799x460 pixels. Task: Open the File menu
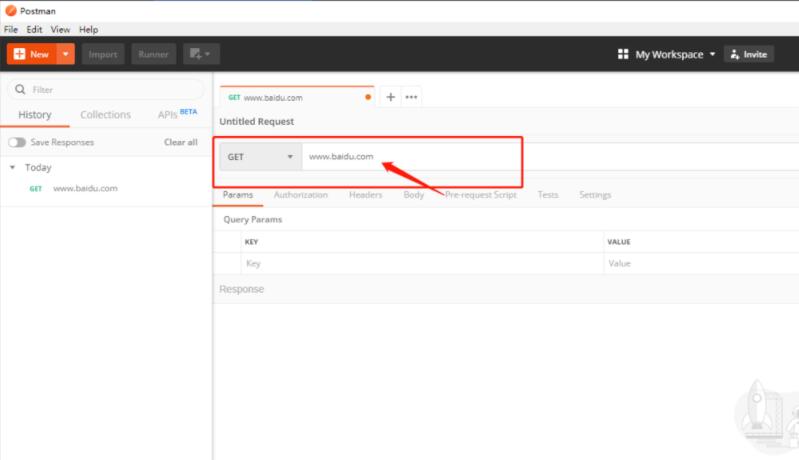point(11,30)
